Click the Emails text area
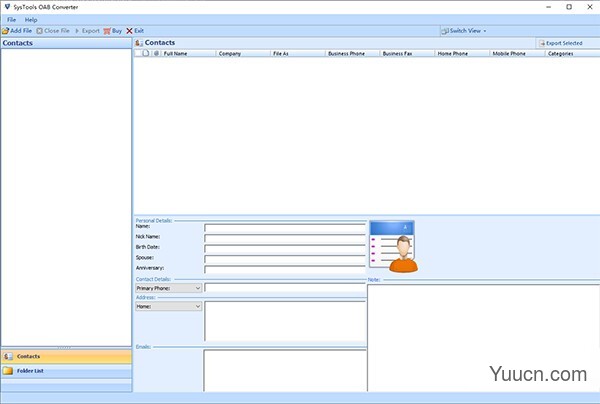 click(x=285, y=371)
